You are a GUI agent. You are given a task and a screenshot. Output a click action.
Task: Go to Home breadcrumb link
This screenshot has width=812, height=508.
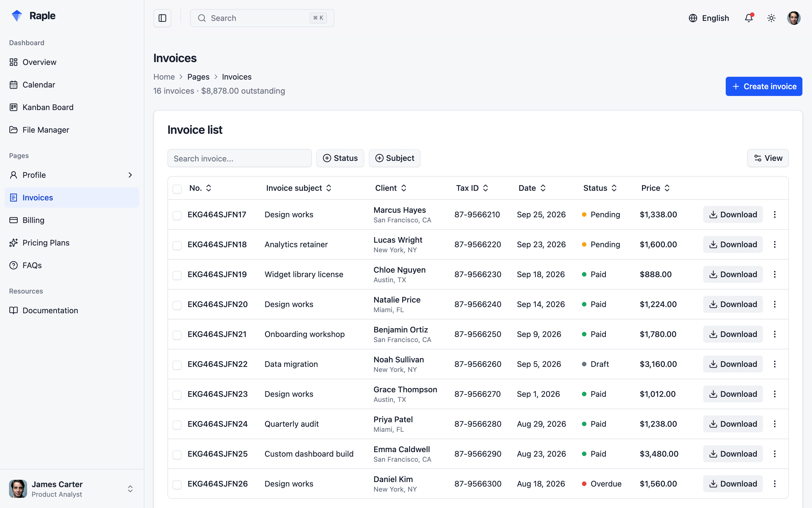(164, 77)
